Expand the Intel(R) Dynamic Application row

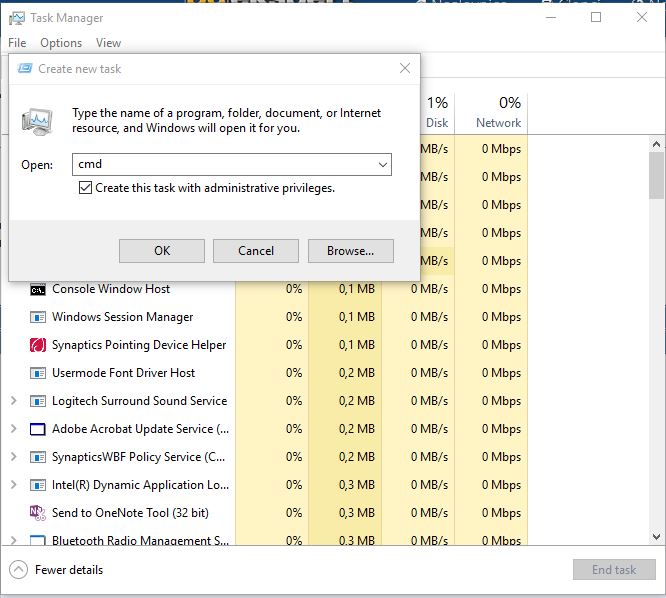(x=13, y=485)
